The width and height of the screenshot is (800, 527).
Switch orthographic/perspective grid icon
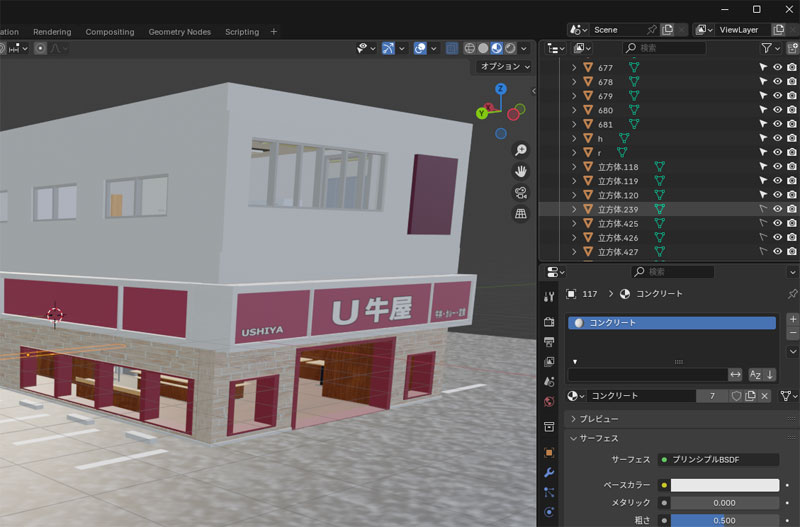(520, 214)
